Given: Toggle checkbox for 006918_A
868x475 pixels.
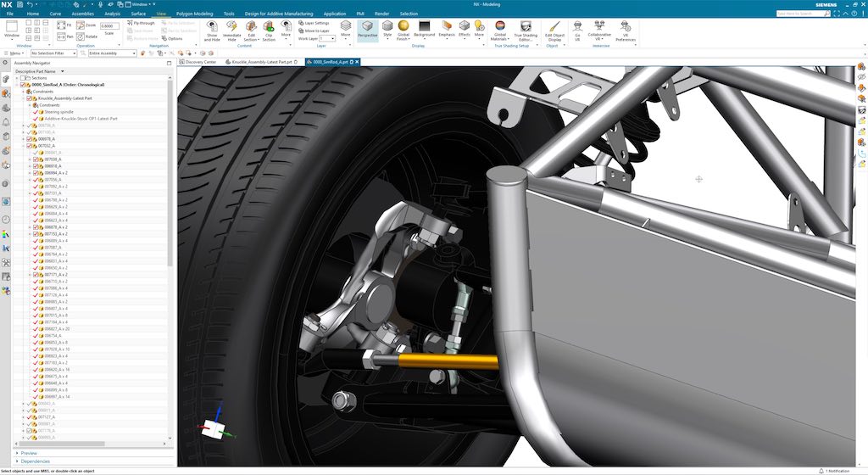Looking at the screenshot, I should point(36,166).
